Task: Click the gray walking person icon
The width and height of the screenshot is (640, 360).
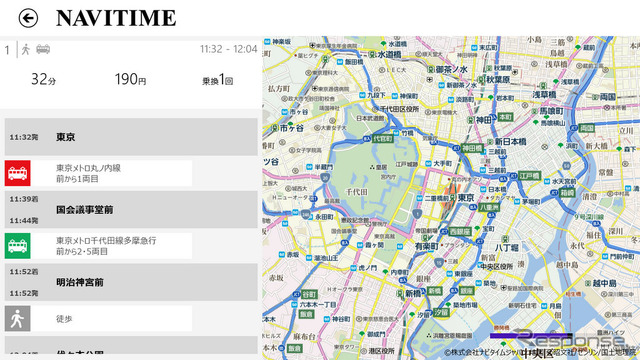Action: 18,318
